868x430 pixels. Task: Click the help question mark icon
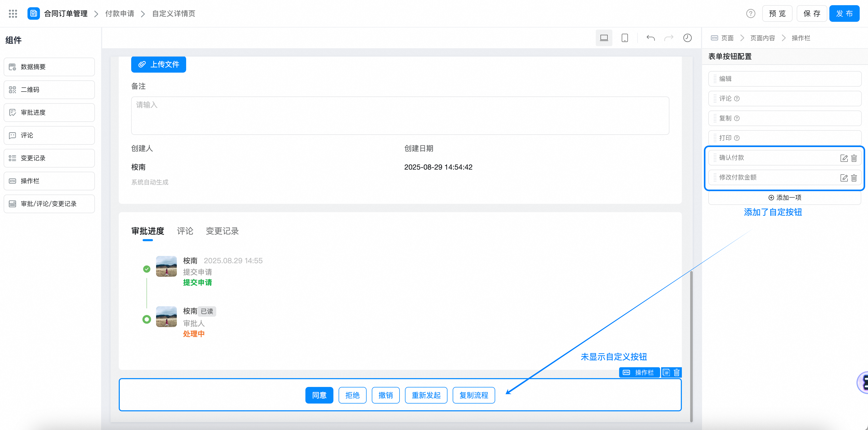[x=750, y=13]
